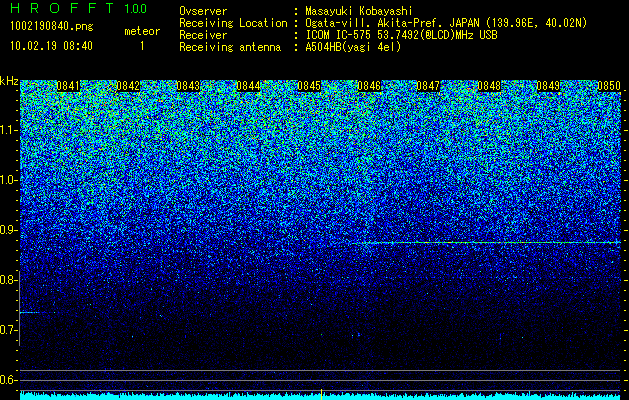Click the Receiver label
The height and width of the screenshot is (400, 629).
tap(203, 35)
